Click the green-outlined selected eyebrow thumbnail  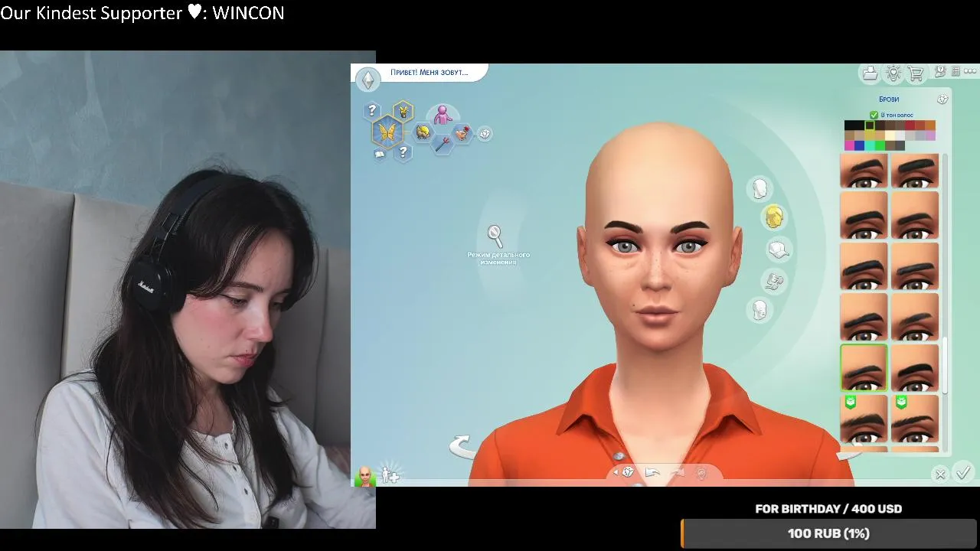864,368
